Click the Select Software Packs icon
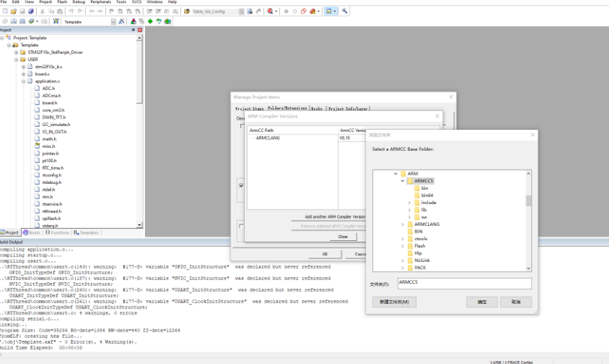The image size is (609, 364). (159, 21)
